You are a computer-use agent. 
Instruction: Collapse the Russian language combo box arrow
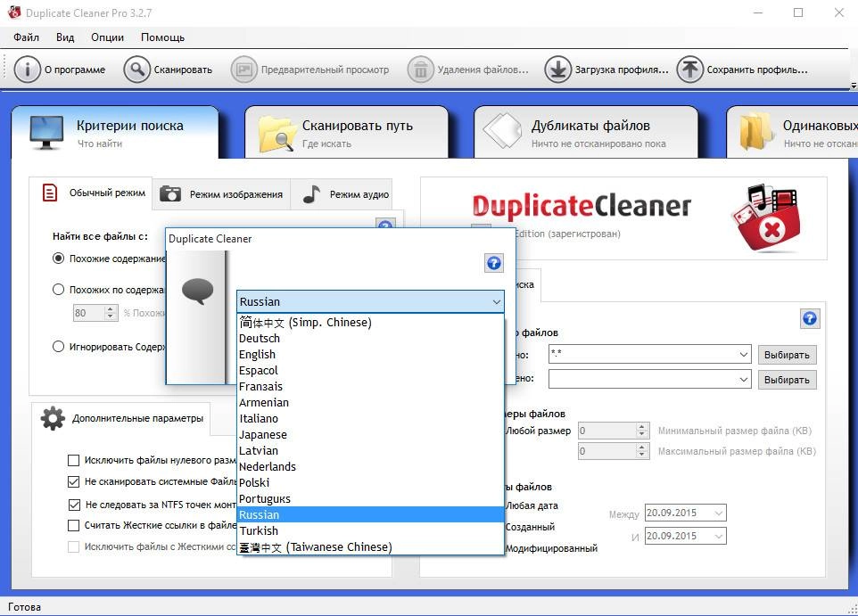496,301
